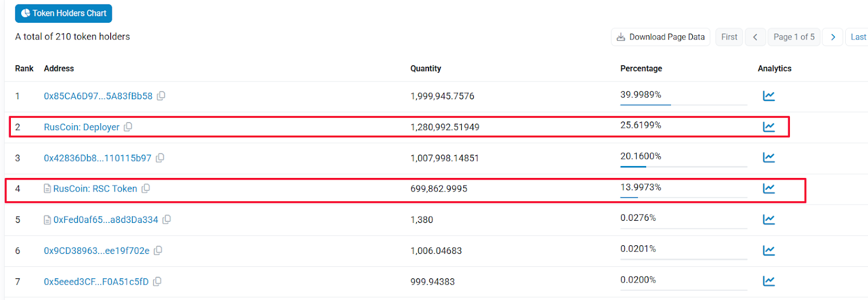Click the 20.1600% percentage bar
The width and height of the screenshot is (868, 300).
684,167
